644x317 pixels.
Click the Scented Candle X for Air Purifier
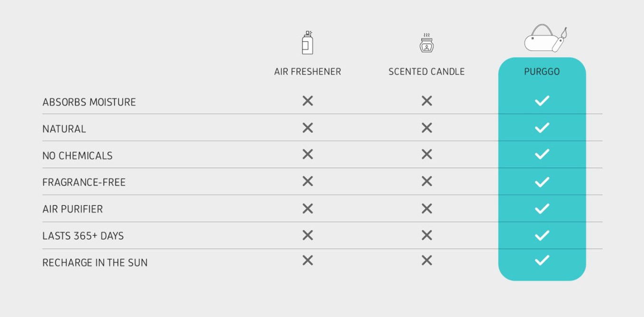(427, 208)
